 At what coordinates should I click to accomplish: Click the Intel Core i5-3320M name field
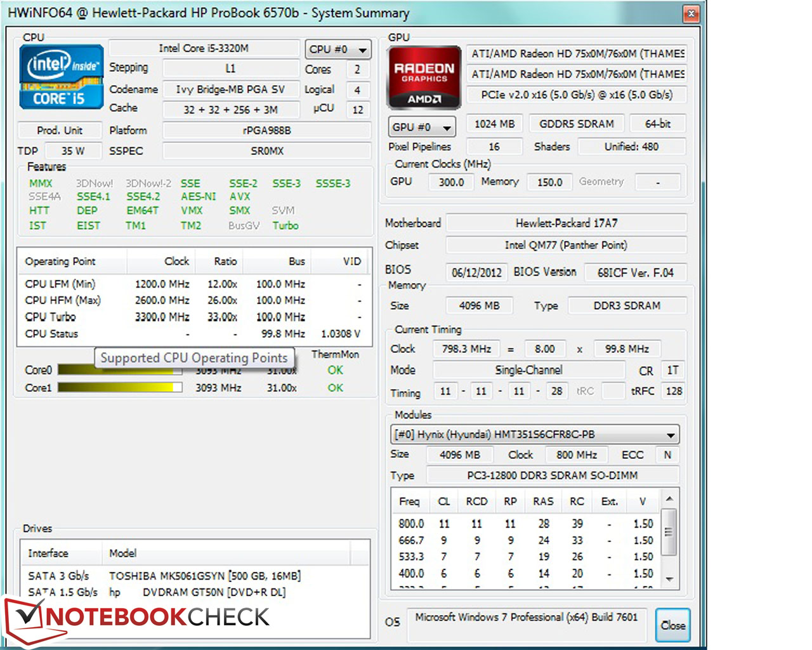[x=204, y=48]
